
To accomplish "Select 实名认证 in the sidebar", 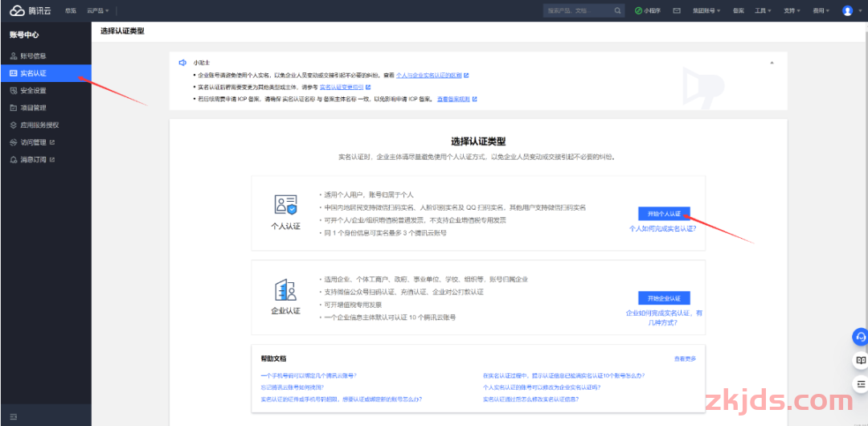I will [46, 73].
